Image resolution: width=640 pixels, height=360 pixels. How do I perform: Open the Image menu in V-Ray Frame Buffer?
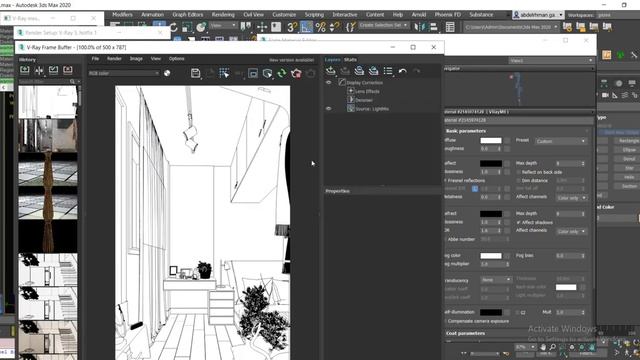click(x=136, y=59)
